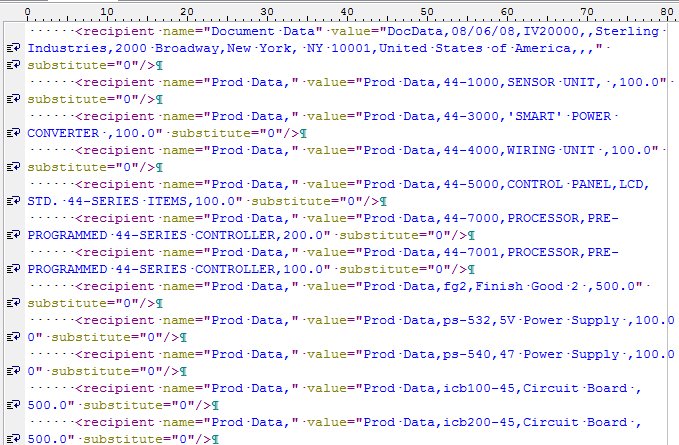The width and height of the screenshot is (679, 445).
Task: Click the 30 mark on the column ruler
Action: tap(267, 11)
